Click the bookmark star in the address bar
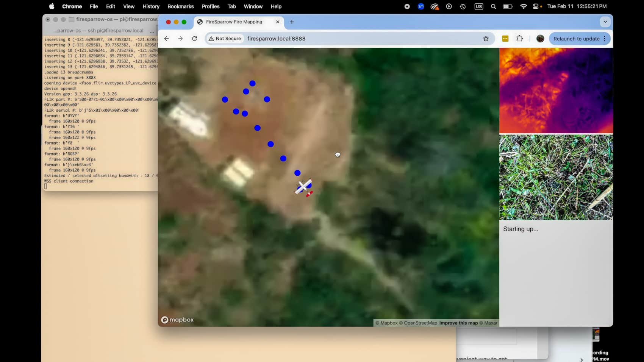Image resolution: width=644 pixels, height=362 pixels. coord(486,38)
